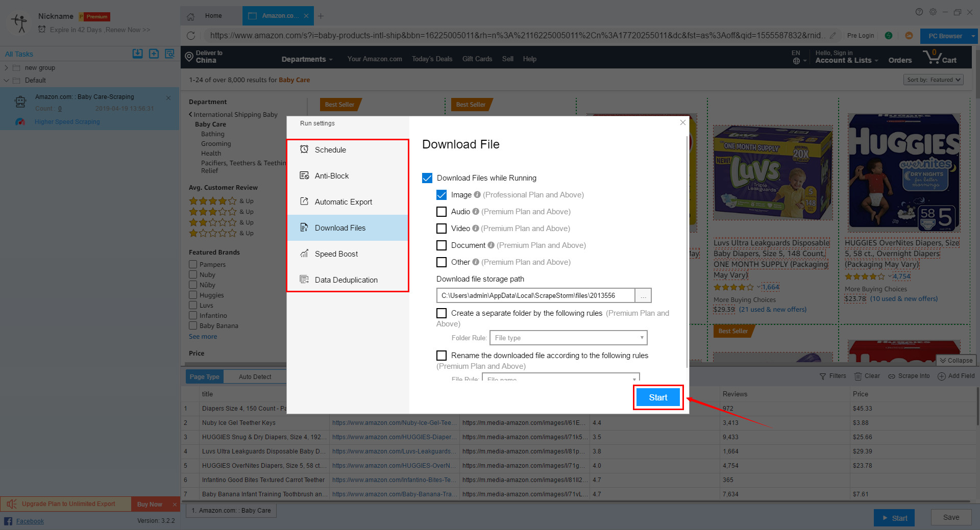Click See more brands link
Viewport: 980px width, 530px height.
(203, 337)
